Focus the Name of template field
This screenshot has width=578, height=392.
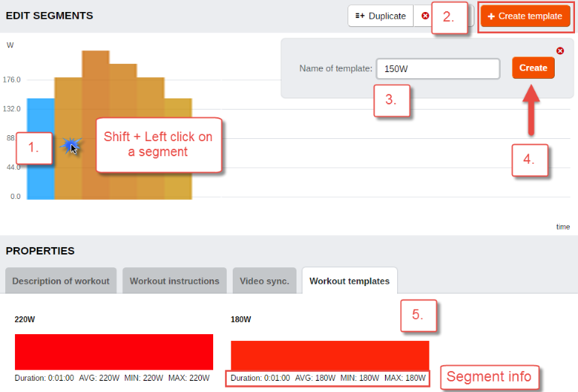pos(438,68)
